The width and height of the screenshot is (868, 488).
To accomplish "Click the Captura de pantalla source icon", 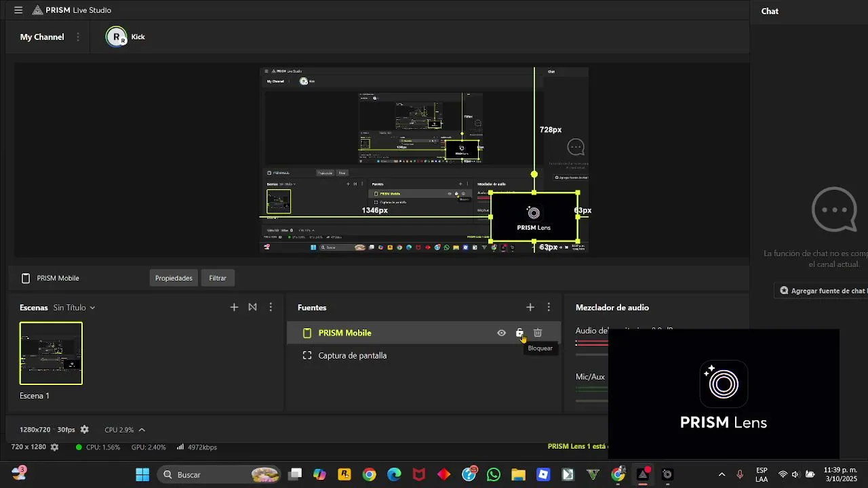I will click(307, 355).
